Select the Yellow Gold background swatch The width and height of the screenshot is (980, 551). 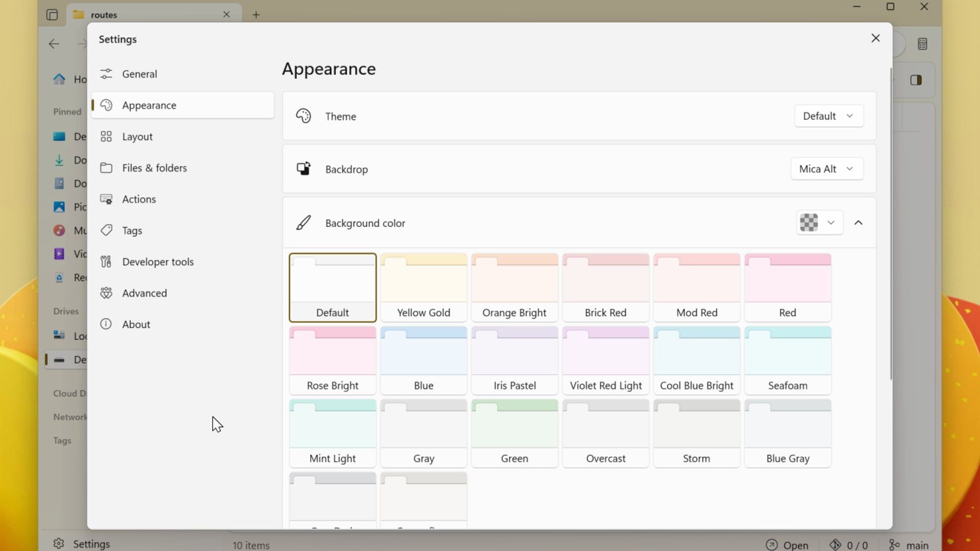[424, 288]
